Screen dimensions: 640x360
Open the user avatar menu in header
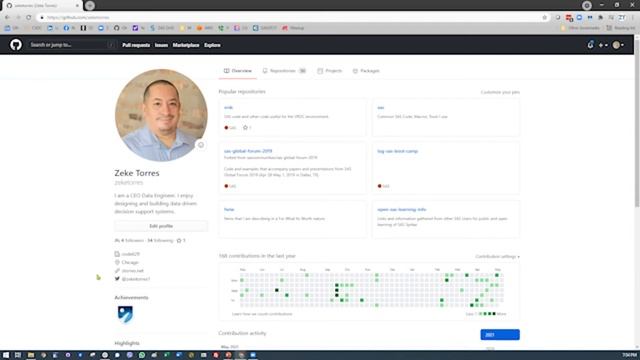coord(618,45)
